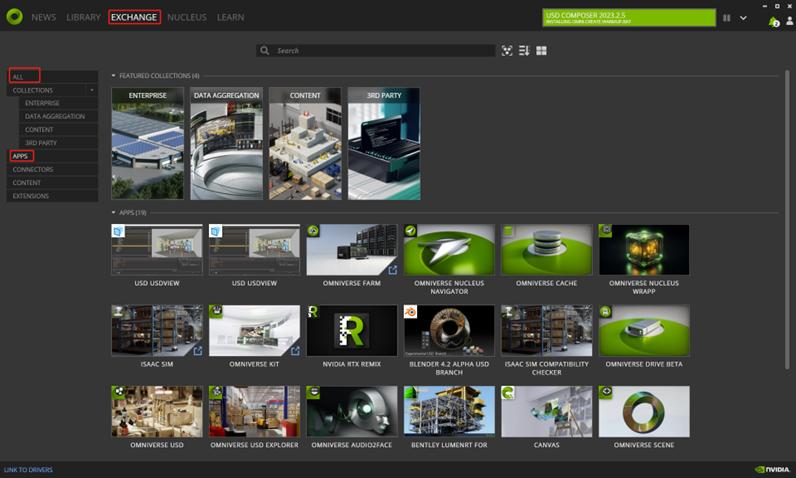Click the Blender logo badge icon
Viewport: 796px width, 478px height.
click(410, 312)
